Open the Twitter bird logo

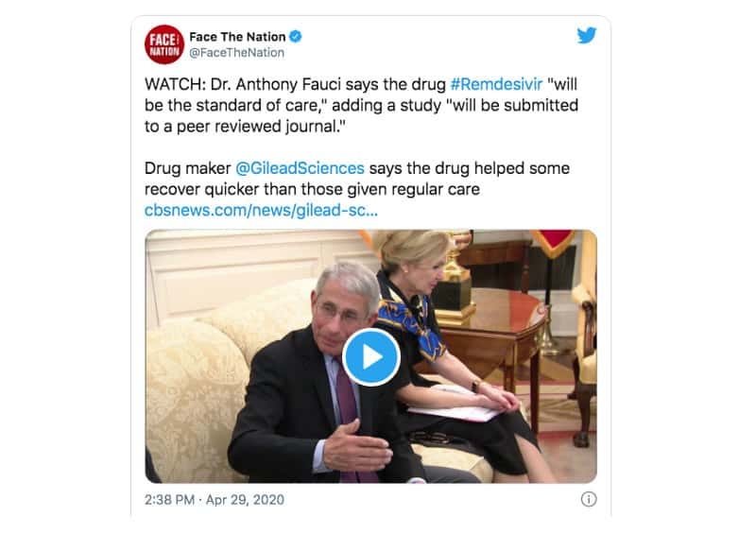click(x=587, y=36)
